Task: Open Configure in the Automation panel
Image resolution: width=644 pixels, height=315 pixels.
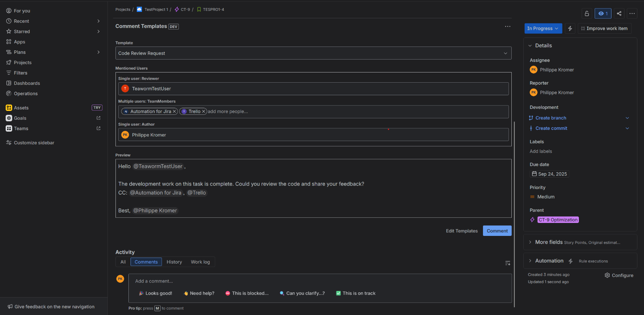Action: point(619,275)
